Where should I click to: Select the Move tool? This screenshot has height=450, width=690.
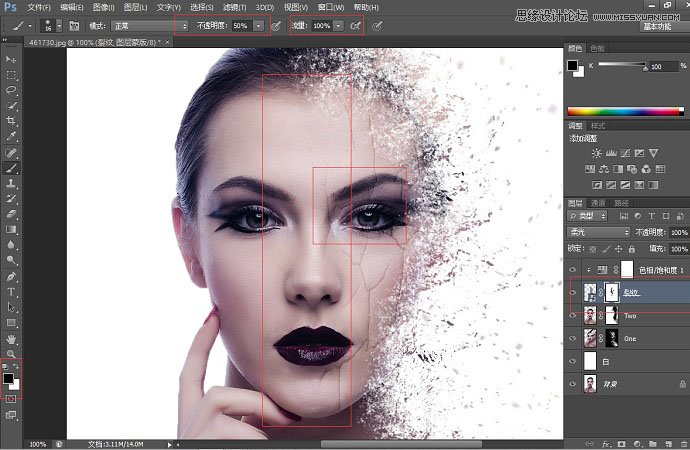[12, 60]
